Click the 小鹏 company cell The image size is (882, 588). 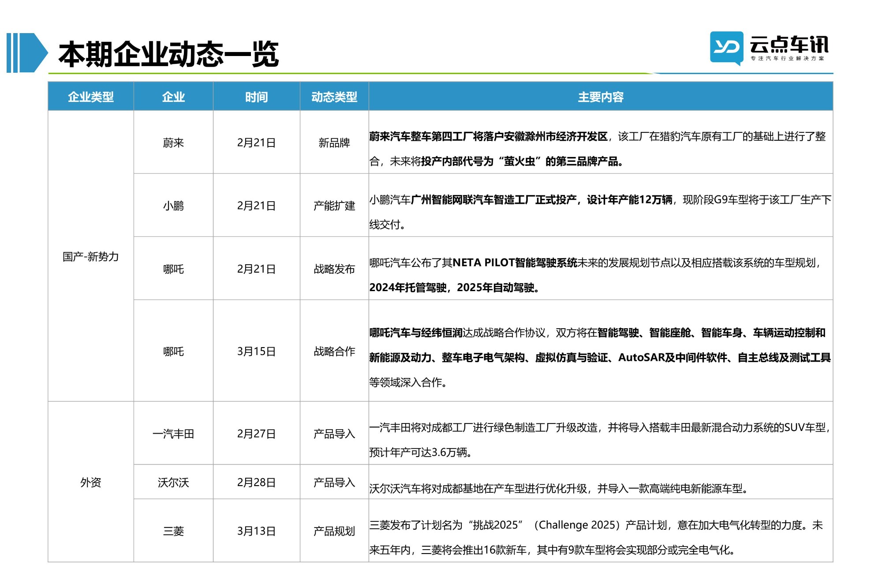[x=173, y=206]
